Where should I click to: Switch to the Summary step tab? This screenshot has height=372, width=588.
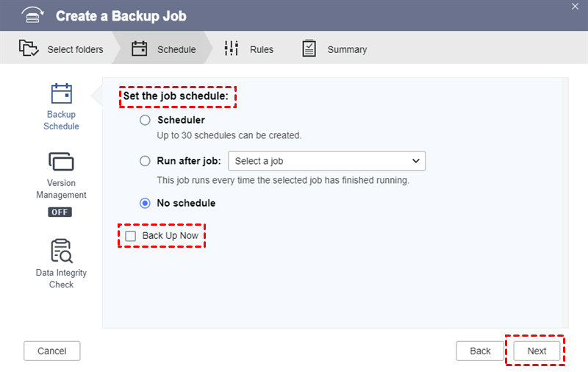click(346, 49)
